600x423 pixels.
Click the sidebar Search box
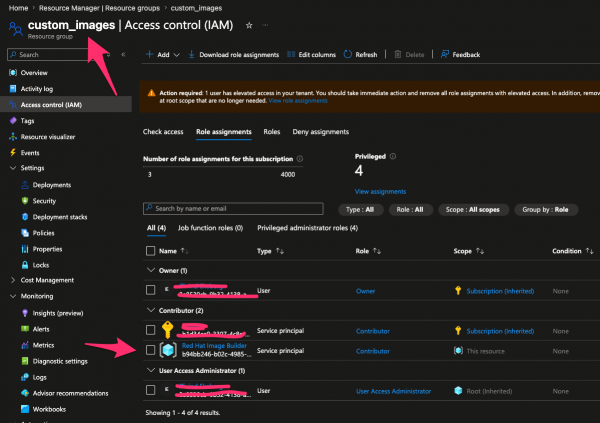48,55
